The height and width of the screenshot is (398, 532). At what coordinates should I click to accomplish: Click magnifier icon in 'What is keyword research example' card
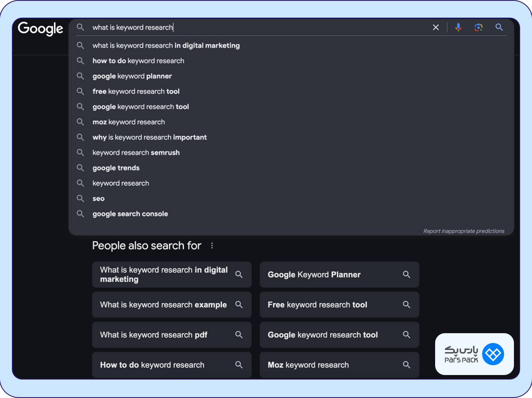tap(239, 304)
